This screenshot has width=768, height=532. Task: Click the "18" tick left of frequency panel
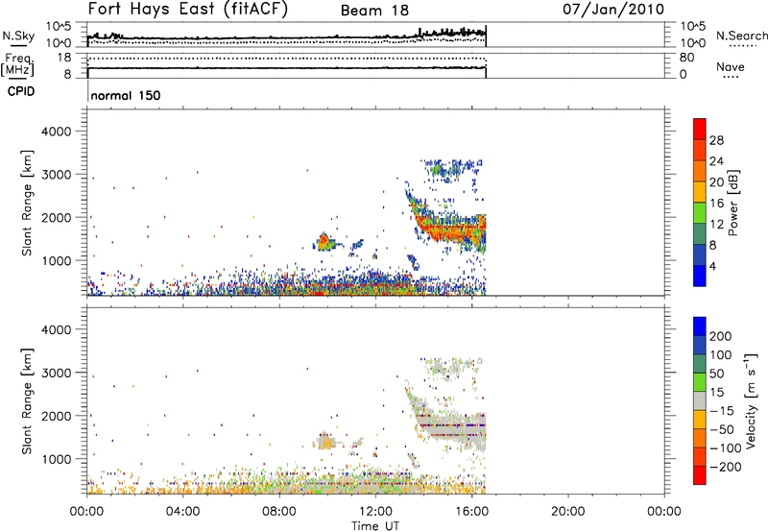64,58
